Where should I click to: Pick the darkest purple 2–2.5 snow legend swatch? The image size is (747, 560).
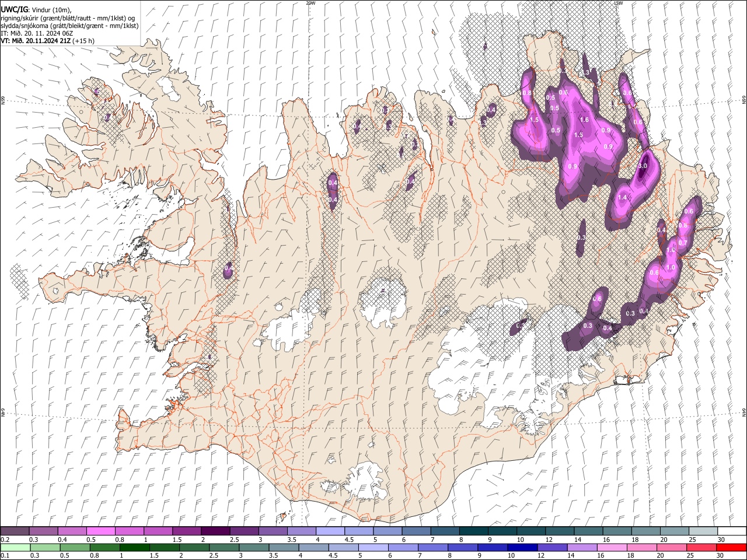[215, 531]
